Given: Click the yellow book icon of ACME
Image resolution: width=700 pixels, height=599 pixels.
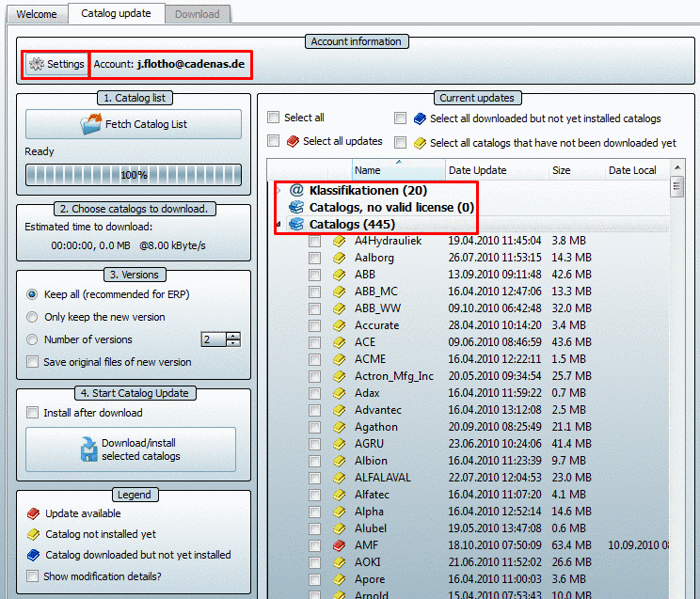Looking at the screenshot, I should coord(340,359).
